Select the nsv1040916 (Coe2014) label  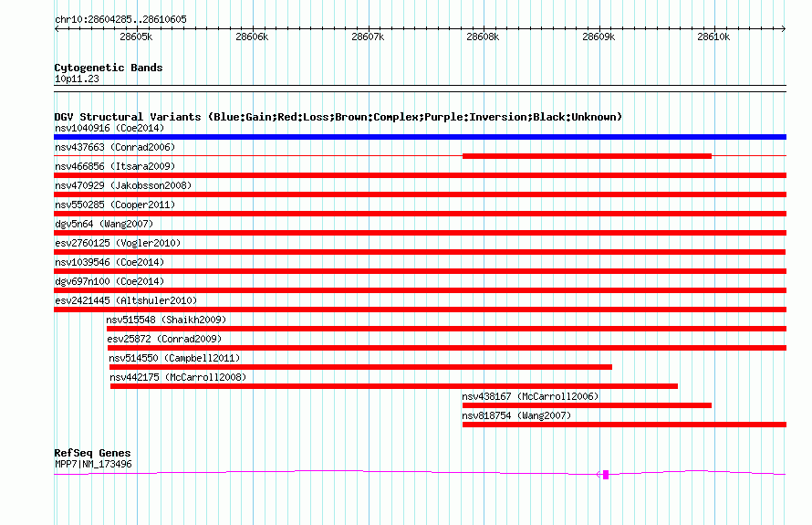click(x=109, y=128)
